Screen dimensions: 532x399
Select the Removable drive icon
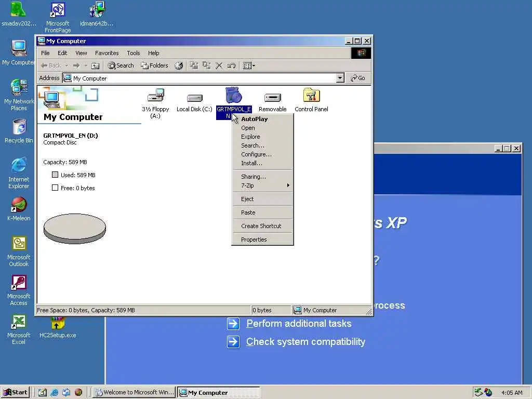272,98
